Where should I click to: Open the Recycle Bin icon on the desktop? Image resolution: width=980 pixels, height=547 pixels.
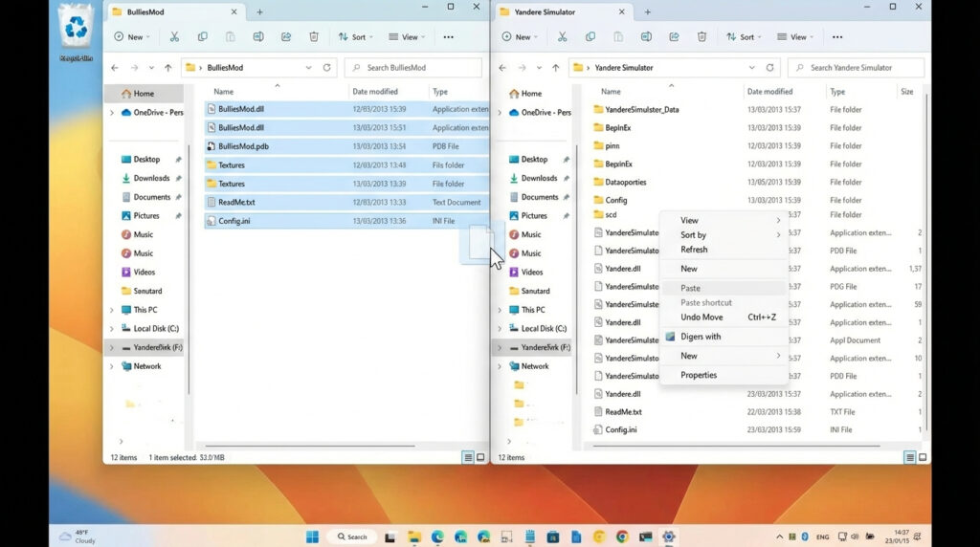coord(76,28)
